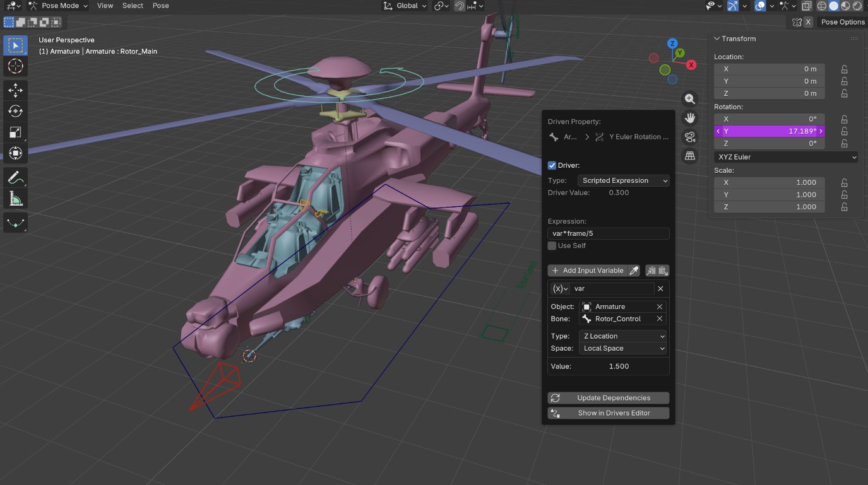
Task: Toggle lock for Location X
Action: [844, 69]
